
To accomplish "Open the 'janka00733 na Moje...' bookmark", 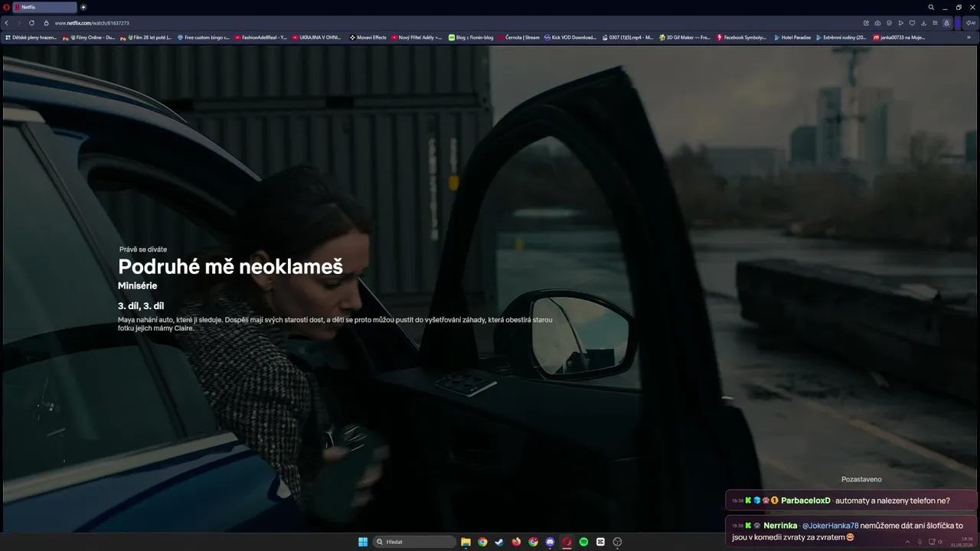I will tap(900, 37).
